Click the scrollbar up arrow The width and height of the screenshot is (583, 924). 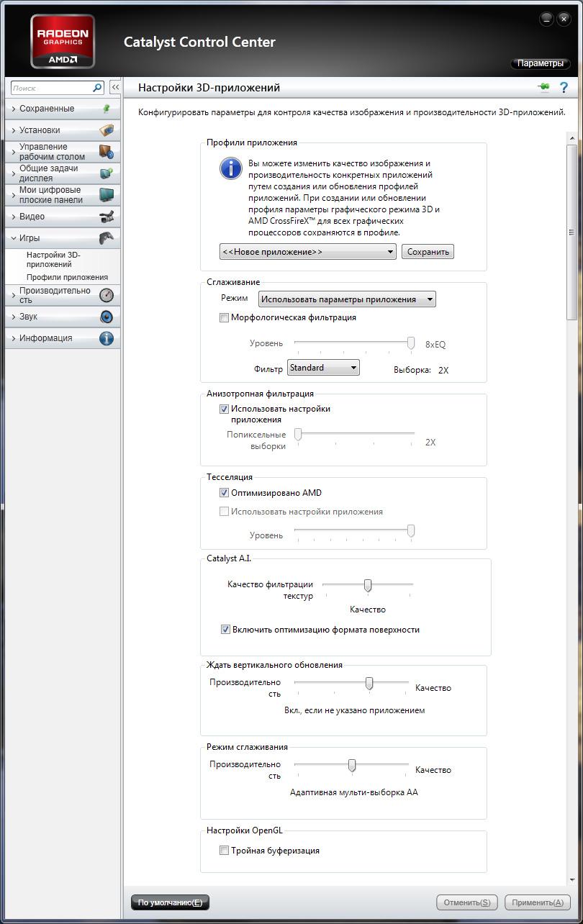(572, 137)
